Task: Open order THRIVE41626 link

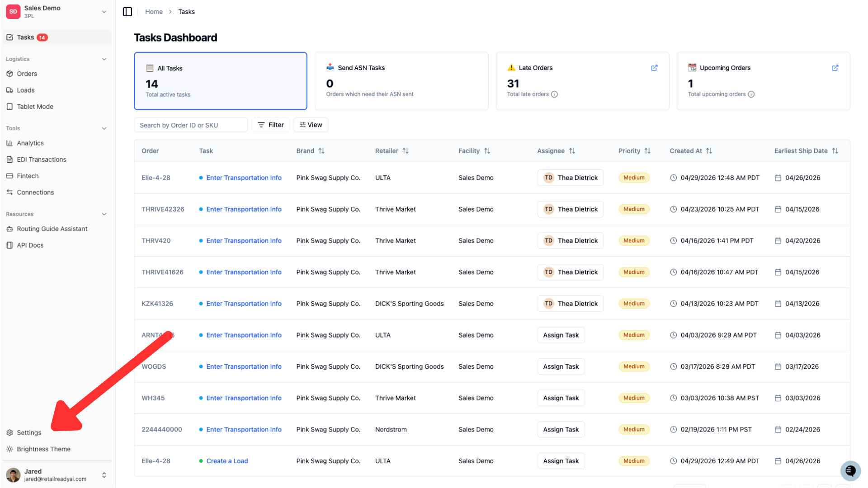Action: point(162,272)
